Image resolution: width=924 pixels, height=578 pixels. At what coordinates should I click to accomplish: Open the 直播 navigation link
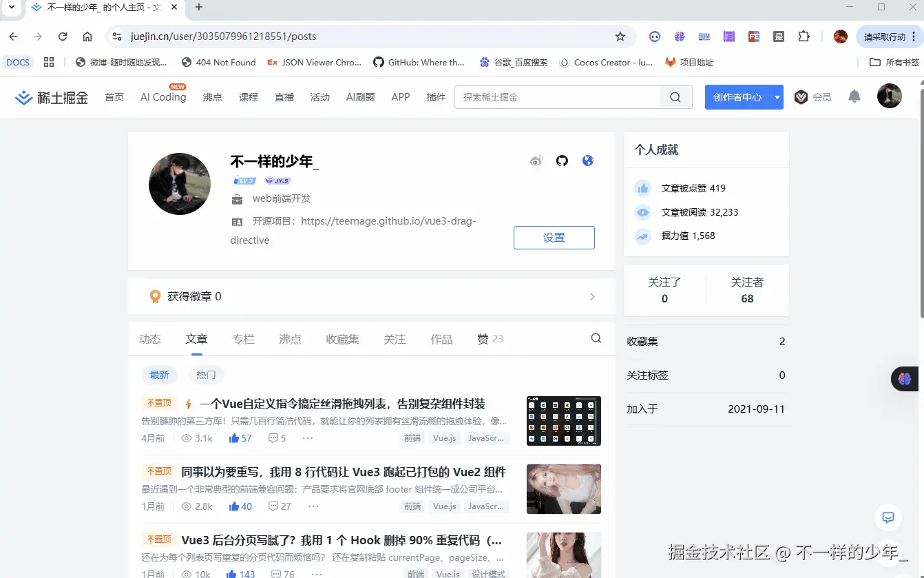click(x=284, y=97)
